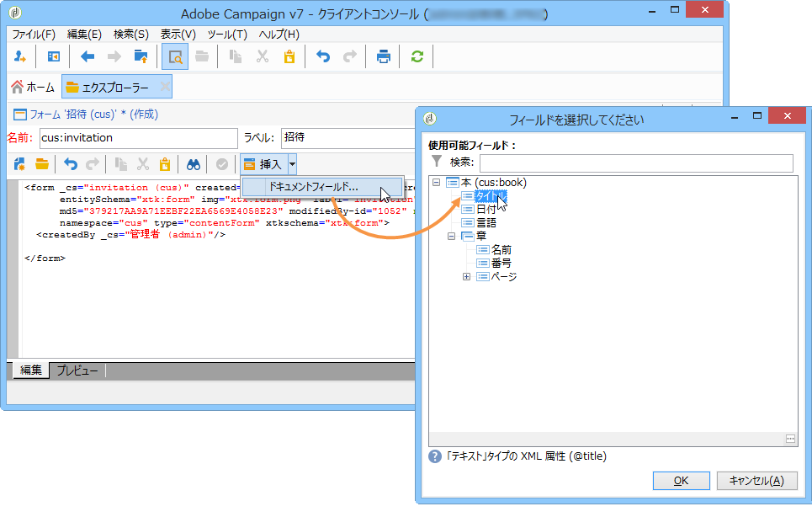The width and height of the screenshot is (812, 517).
Task: Click the navigation tree icon in main toolbar
Action: point(53,56)
